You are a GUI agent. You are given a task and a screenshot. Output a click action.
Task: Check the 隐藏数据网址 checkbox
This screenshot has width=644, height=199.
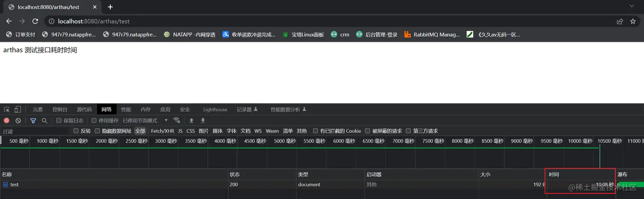98,131
